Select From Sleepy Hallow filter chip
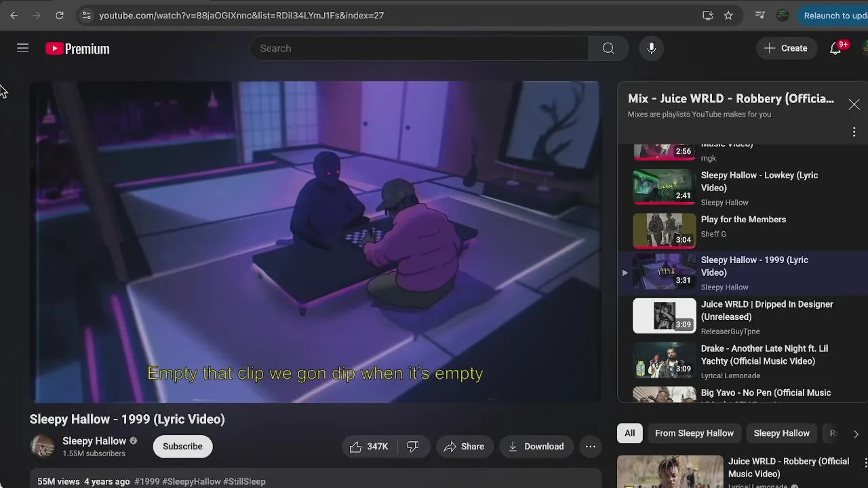The height and width of the screenshot is (488, 868). [x=694, y=433]
